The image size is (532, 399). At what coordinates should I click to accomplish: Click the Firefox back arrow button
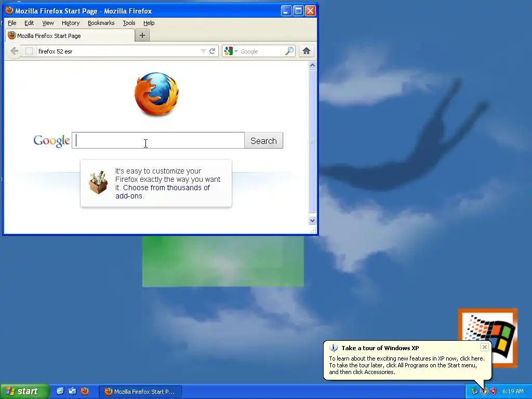(14, 51)
